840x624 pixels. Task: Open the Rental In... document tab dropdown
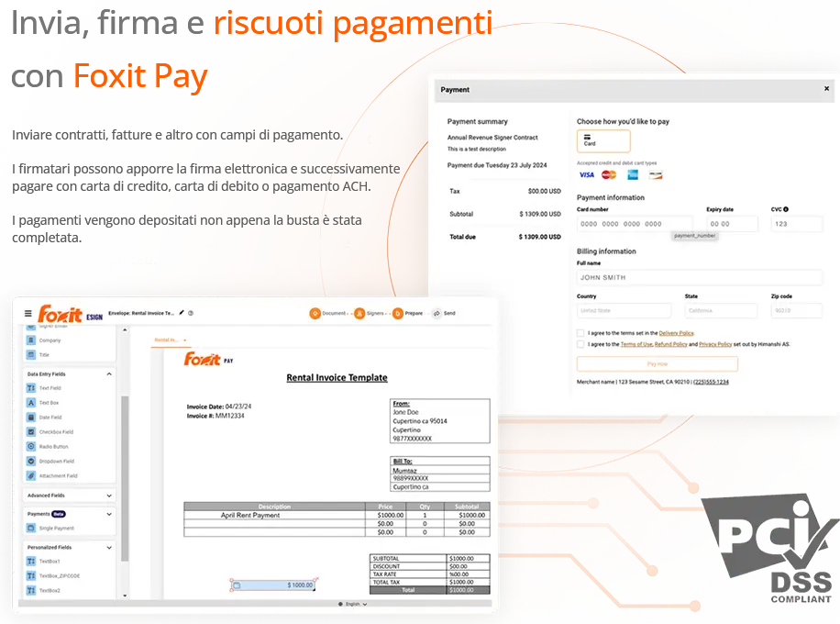click(185, 340)
